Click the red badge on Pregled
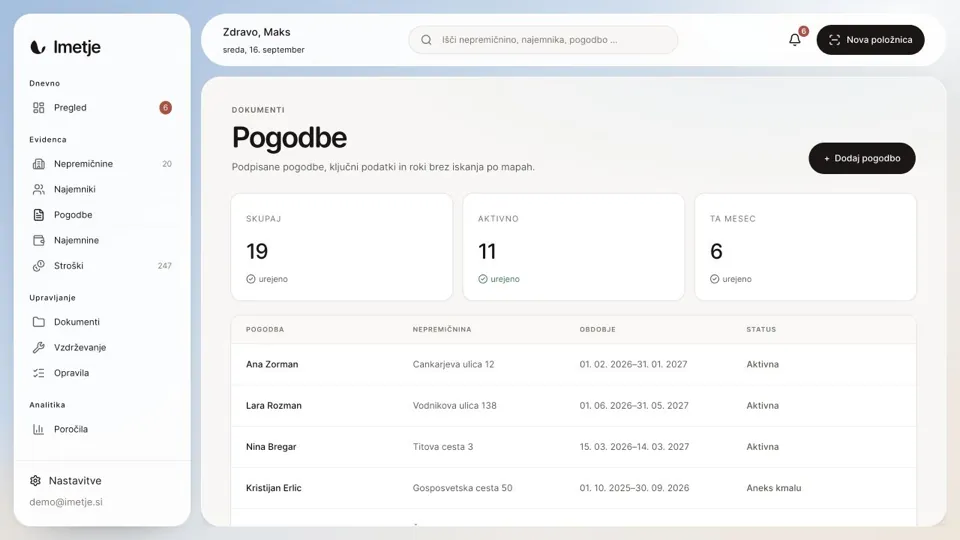Screen dimensions: 960x540 [165, 108]
